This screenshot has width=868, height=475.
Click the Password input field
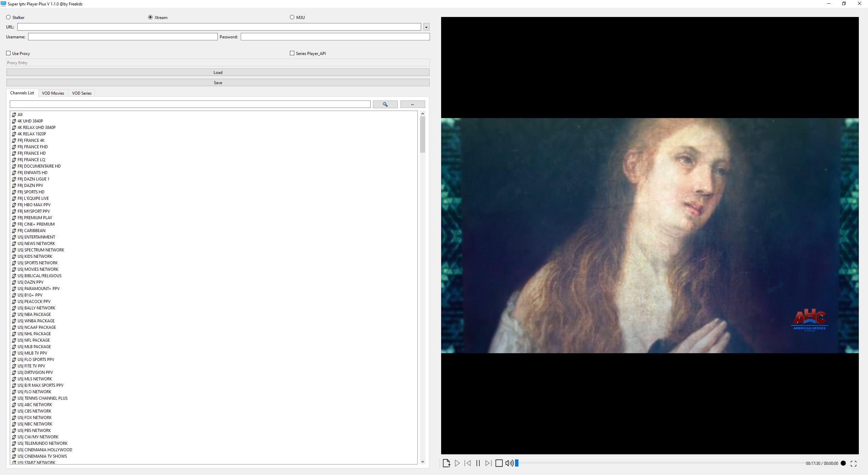(335, 37)
